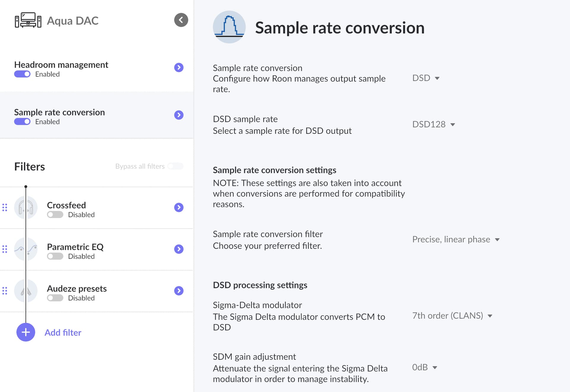Click the Parametric EQ curve icon
Image resolution: width=570 pixels, height=392 pixels.
(26, 249)
